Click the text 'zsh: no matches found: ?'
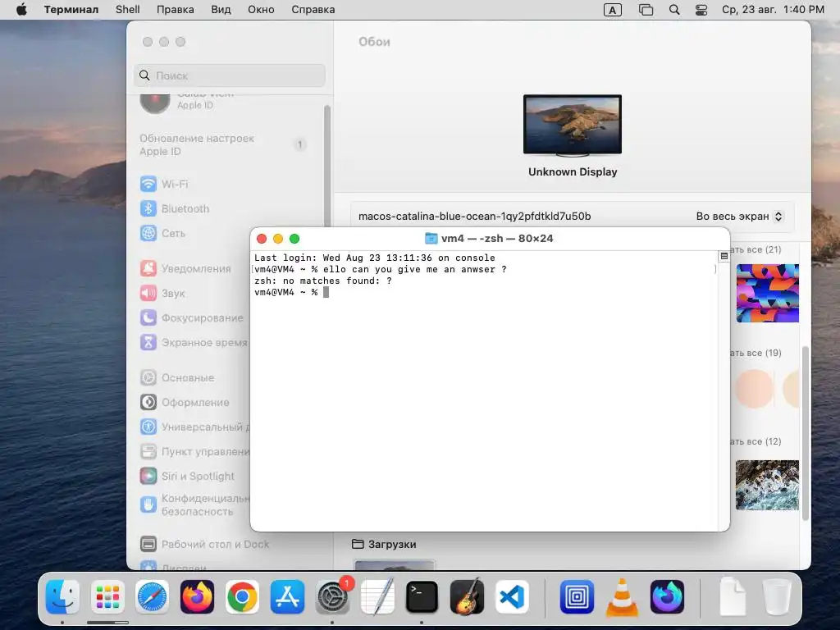Viewport: 840px width, 630px height. 323,281
